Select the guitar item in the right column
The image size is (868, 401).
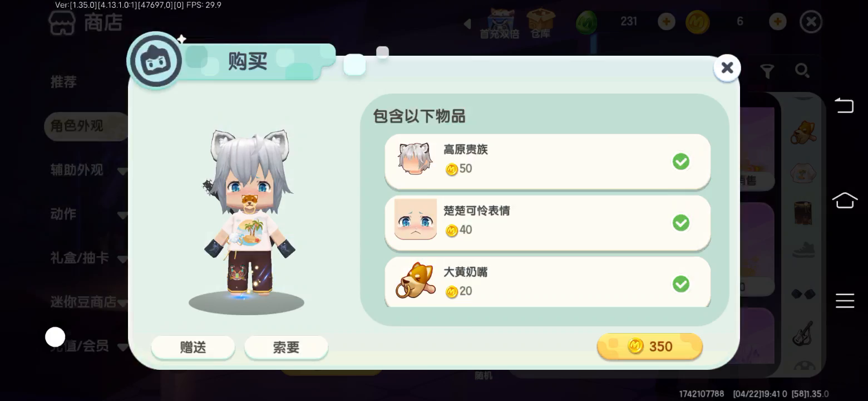pyautogui.click(x=803, y=333)
